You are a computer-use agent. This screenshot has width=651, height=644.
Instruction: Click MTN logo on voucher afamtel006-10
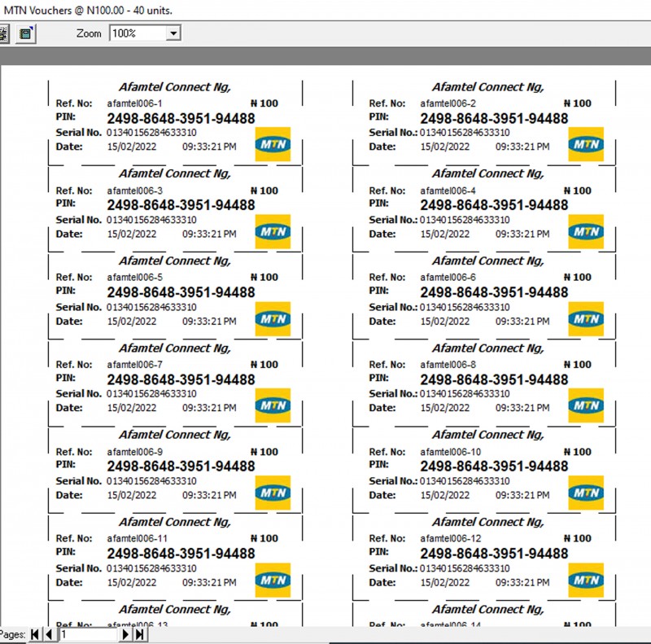586,493
